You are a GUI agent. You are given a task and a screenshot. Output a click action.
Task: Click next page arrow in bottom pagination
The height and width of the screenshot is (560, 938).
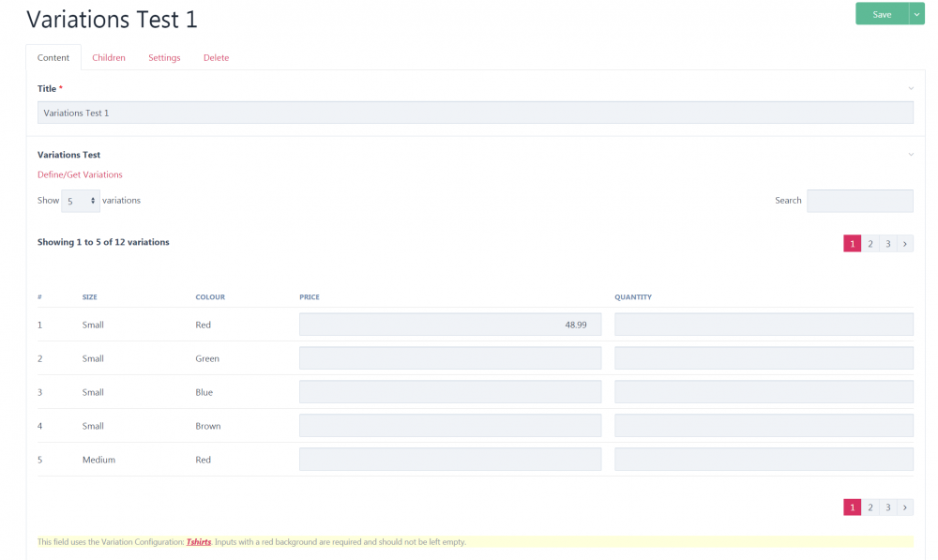905,507
